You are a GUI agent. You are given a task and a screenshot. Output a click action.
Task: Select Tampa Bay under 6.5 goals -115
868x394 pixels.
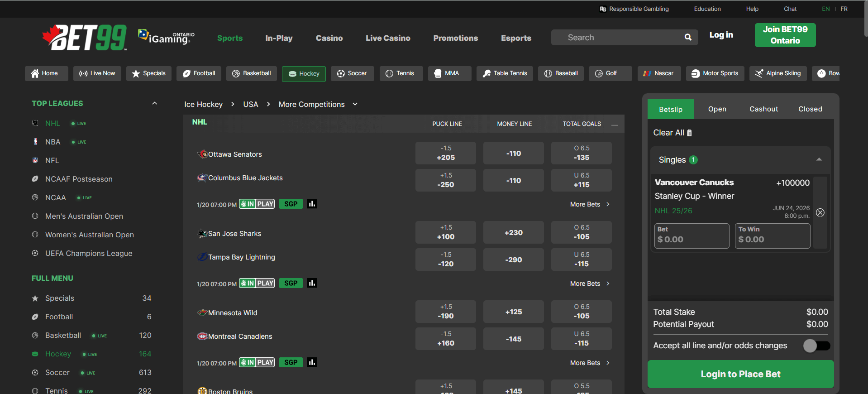tap(581, 259)
